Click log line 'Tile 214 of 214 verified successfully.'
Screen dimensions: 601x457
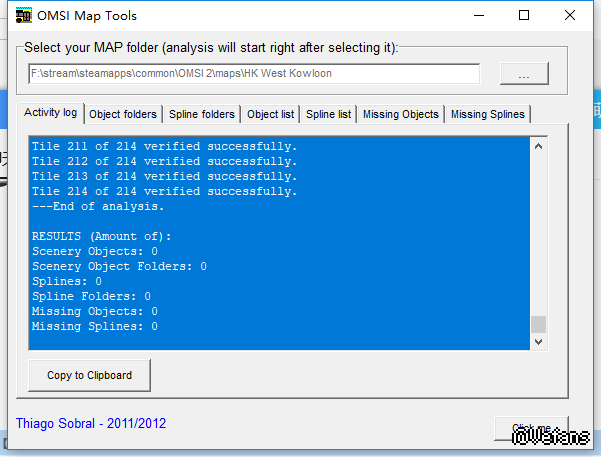[164, 191]
